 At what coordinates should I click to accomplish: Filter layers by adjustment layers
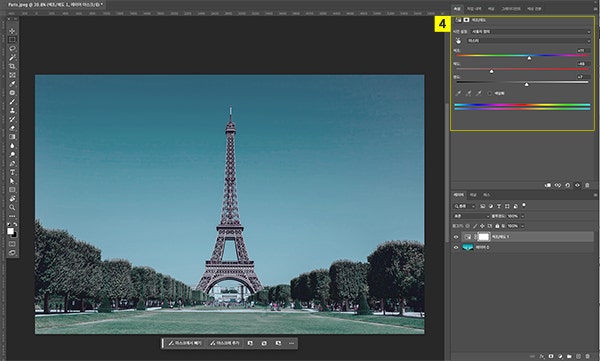click(491, 206)
